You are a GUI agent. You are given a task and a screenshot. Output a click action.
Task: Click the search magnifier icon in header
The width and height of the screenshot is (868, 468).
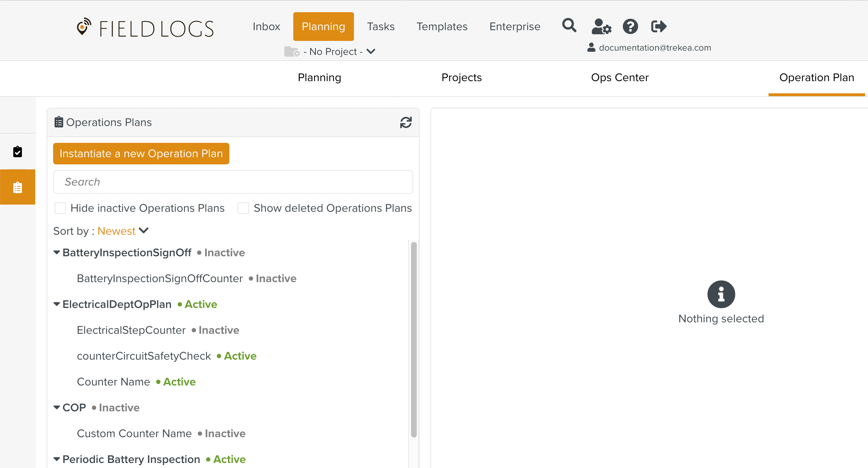coord(569,26)
